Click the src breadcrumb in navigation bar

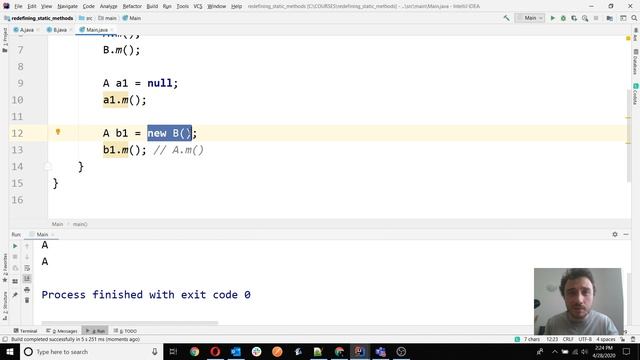86,18
